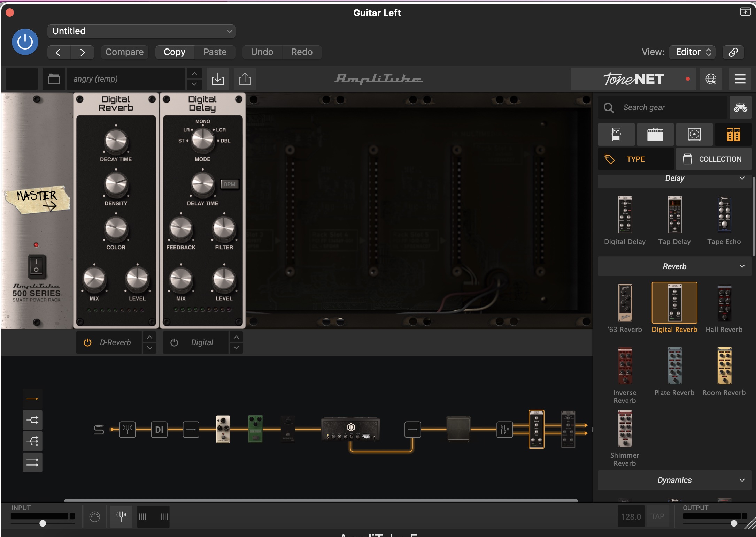The height and width of the screenshot is (537, 756).
Task: Select the Tap Delay gear item
Action: [x=674, y=221]
